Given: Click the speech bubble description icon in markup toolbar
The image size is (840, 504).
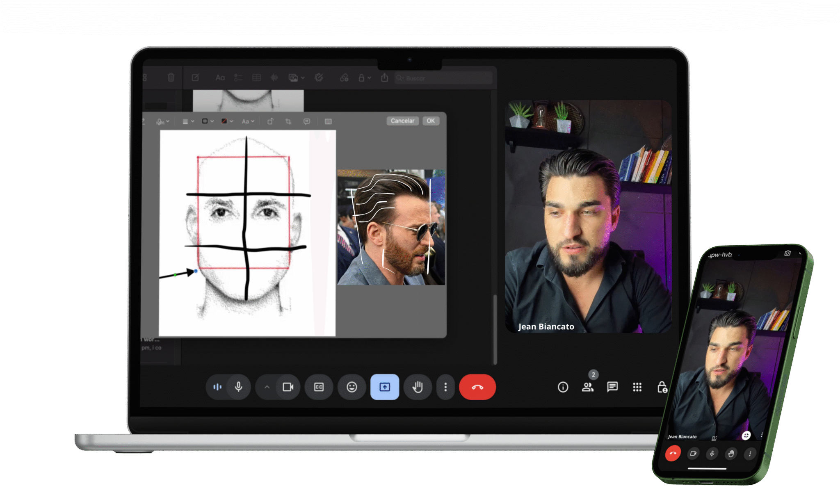Looking at the screenshot, I should [x=307, y=121].
